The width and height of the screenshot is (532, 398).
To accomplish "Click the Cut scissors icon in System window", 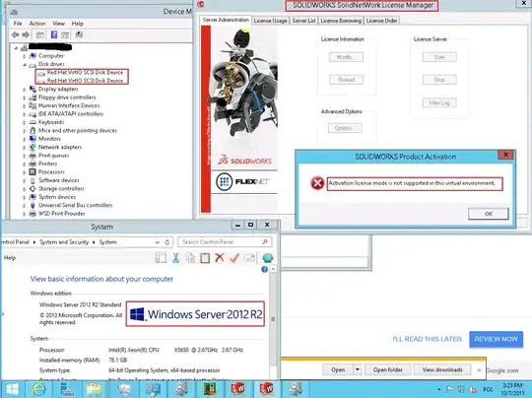I will (175, 258).
